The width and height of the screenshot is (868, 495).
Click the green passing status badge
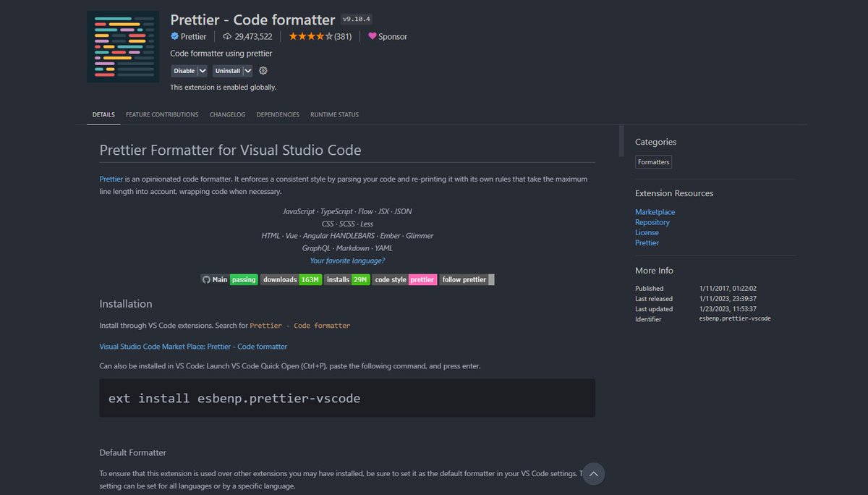pos(243,279)
